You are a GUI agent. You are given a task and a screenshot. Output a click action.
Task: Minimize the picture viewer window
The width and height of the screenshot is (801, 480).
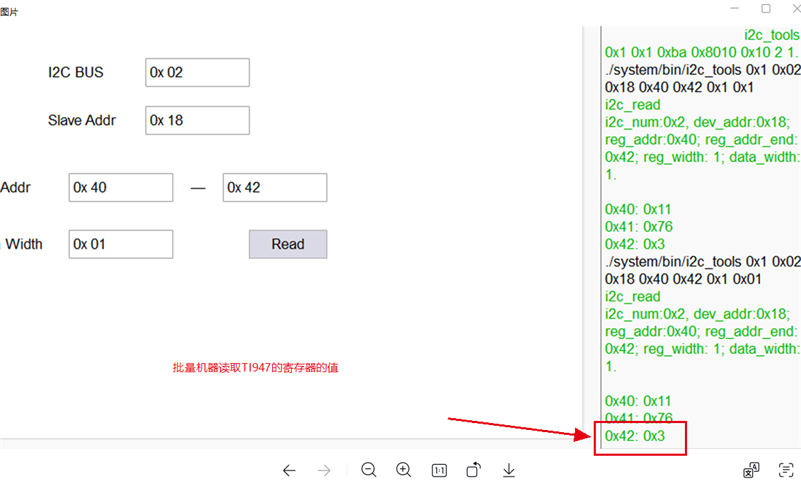point(735,8)
